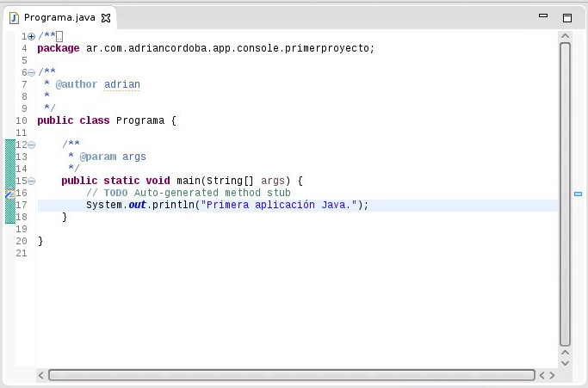Collapse the main method at line 15
Image resolution: width=588 pixels, height=388 pixels.
click(32, 181)
